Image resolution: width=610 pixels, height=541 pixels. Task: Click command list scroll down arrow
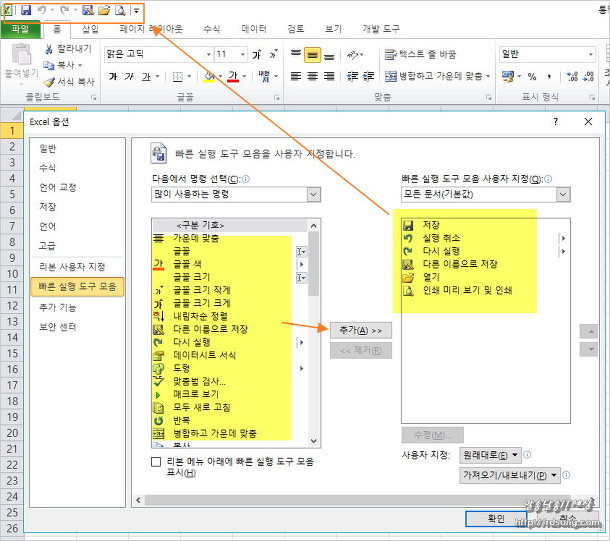[x=314, y=441]
